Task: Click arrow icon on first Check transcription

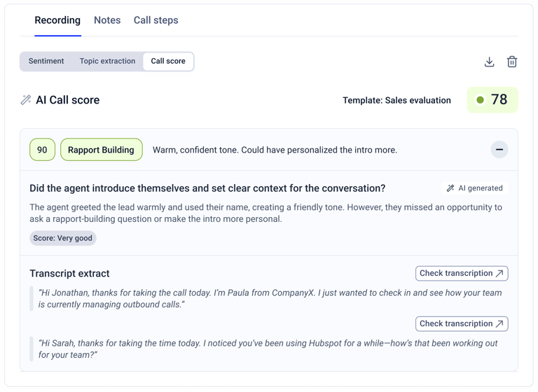Action: tap(500, 273)
